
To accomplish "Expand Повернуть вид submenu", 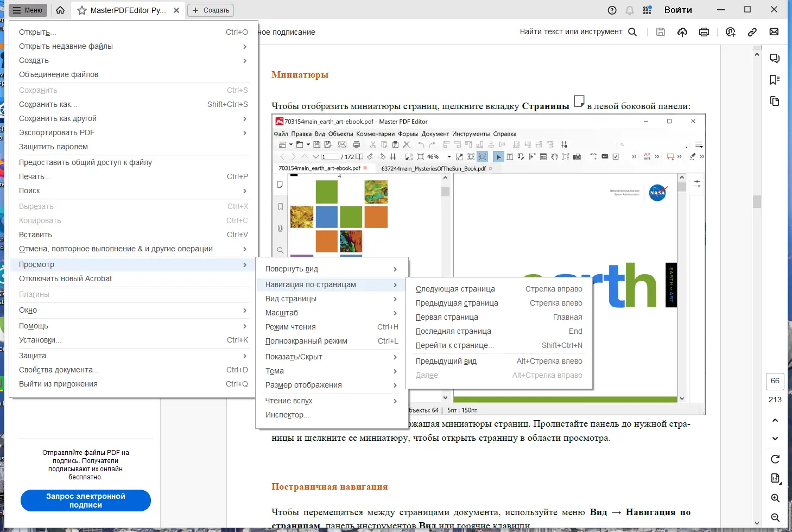I will tap(332, 269).
